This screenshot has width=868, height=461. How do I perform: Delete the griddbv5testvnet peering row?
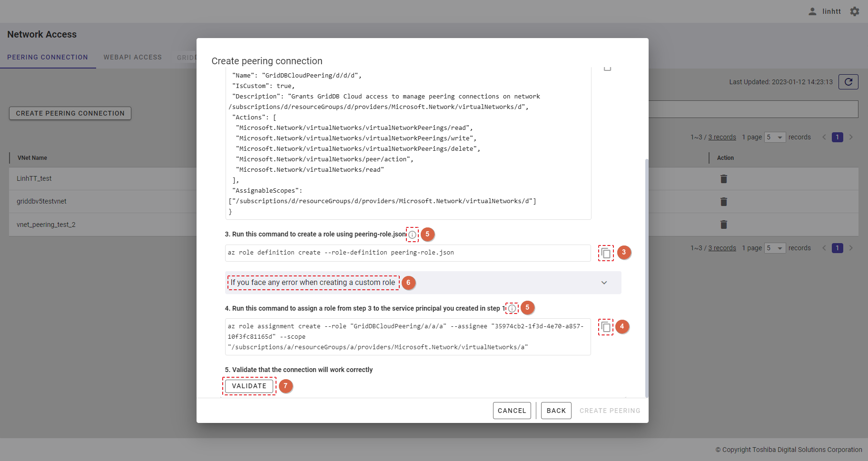click(x=723, y=202)
